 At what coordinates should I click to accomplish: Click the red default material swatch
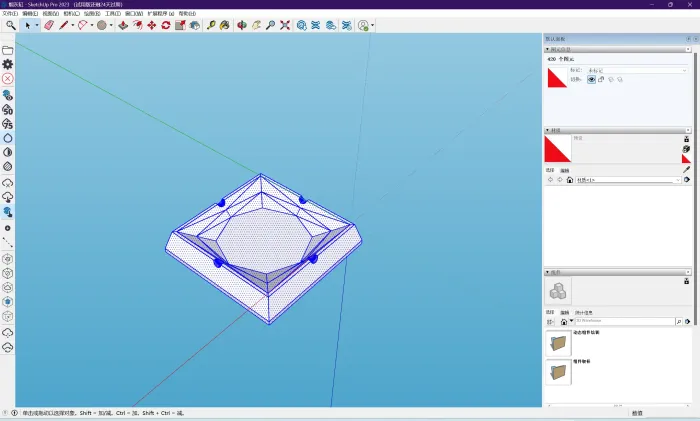coord(557,149)
